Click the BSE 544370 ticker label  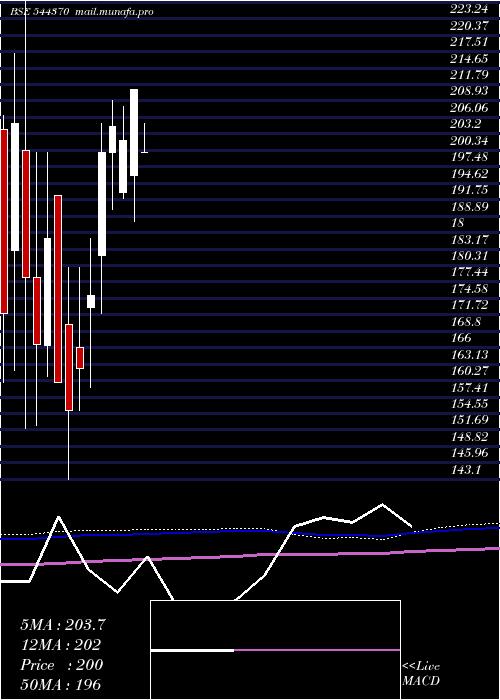click(40, 12)
